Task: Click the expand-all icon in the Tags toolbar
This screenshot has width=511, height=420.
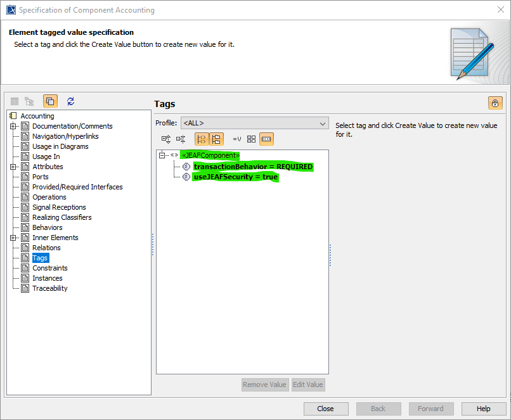Action: [x=166, y=139]
